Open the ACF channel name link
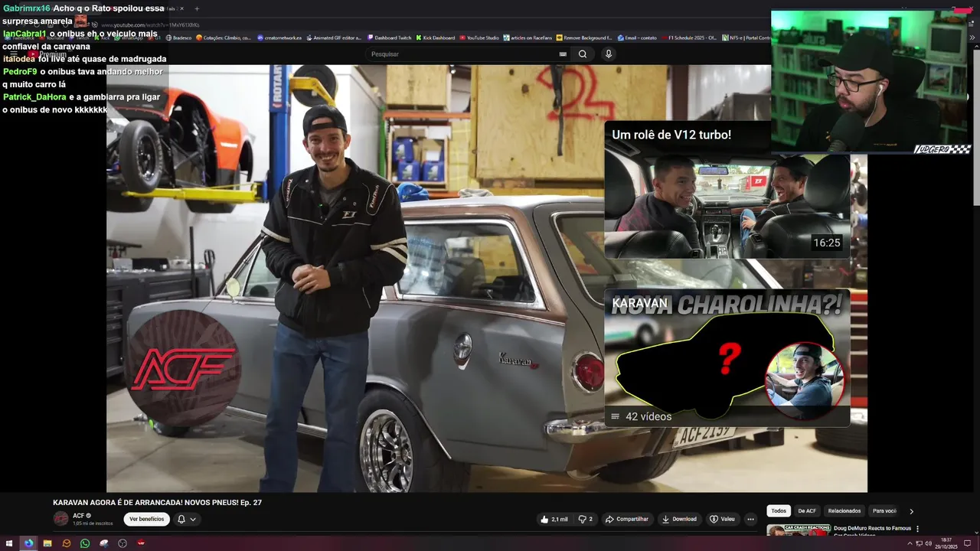Viewport: 980px width, 551px height. click(x=79, y=516)
